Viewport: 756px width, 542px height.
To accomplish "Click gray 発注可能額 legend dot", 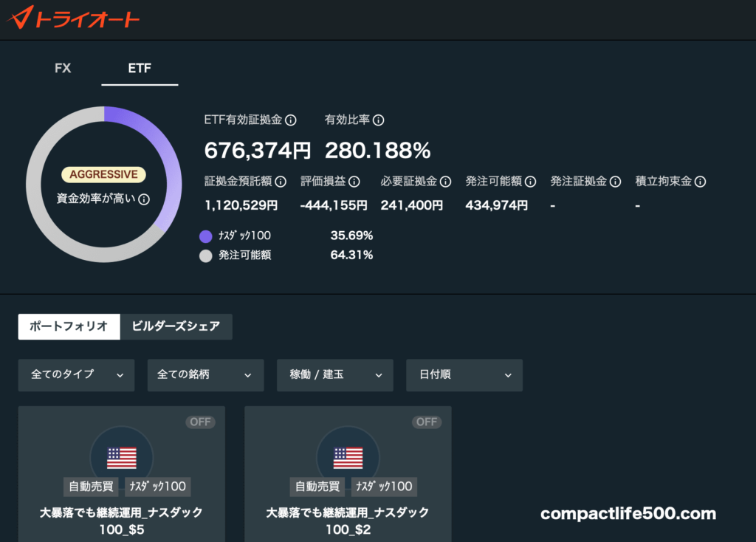I will point(206,255).
